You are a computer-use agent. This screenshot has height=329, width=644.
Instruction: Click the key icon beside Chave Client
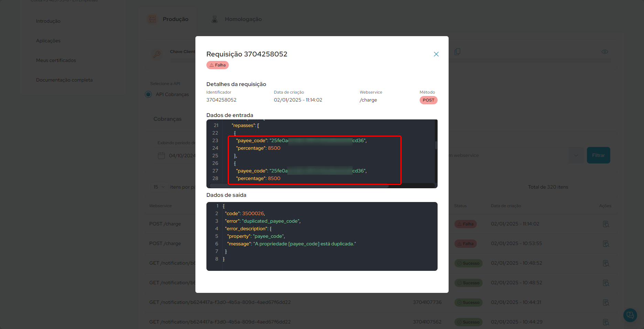tap(157, 54)
